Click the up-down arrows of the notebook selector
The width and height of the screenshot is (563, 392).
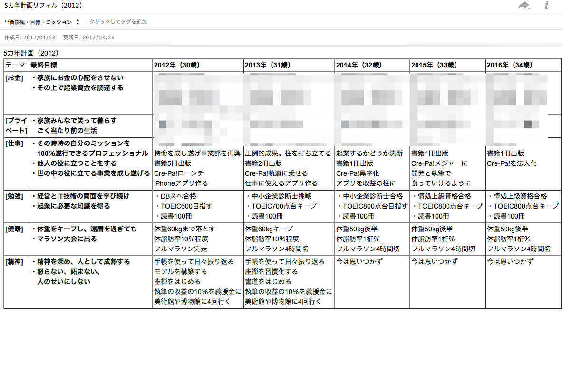(78, 22)
